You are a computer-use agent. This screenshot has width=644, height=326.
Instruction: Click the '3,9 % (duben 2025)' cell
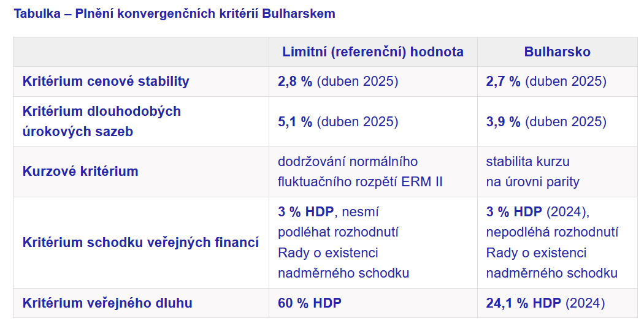tap(558, 121)
